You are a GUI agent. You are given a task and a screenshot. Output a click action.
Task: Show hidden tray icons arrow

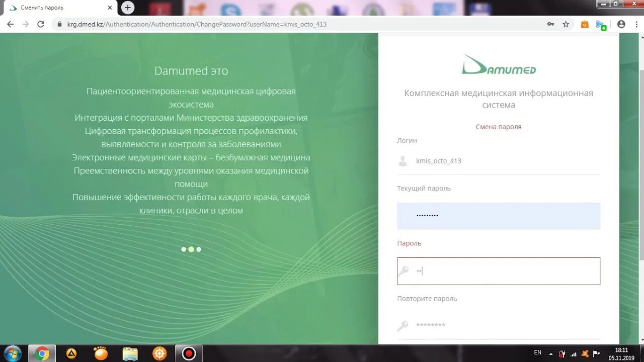551,353
